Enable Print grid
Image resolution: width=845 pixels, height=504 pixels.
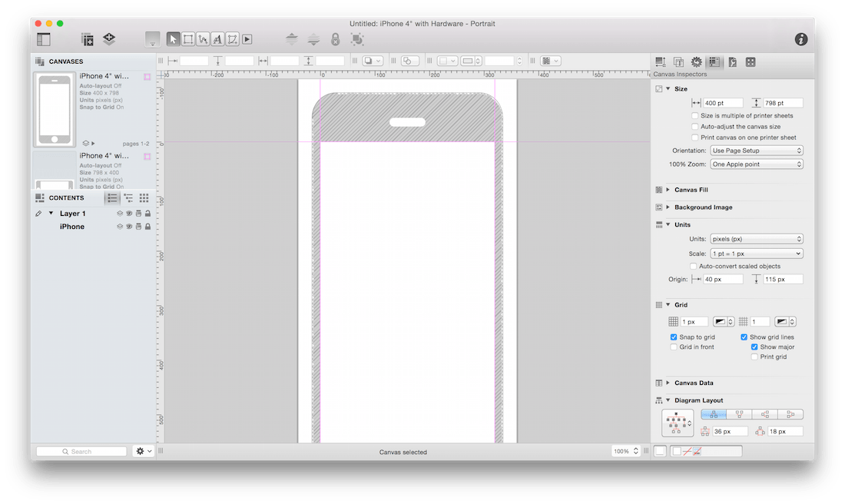[x=754, y=356]
